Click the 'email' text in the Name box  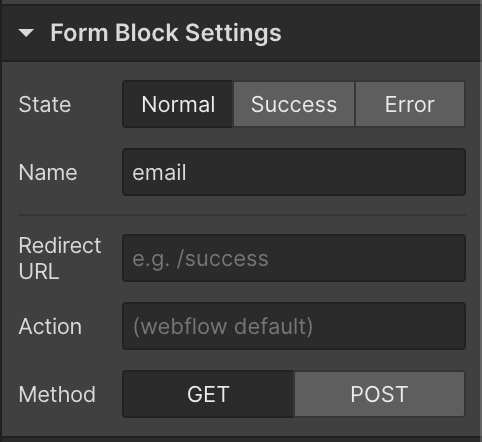pyautogui.click(x=159, y=172)
